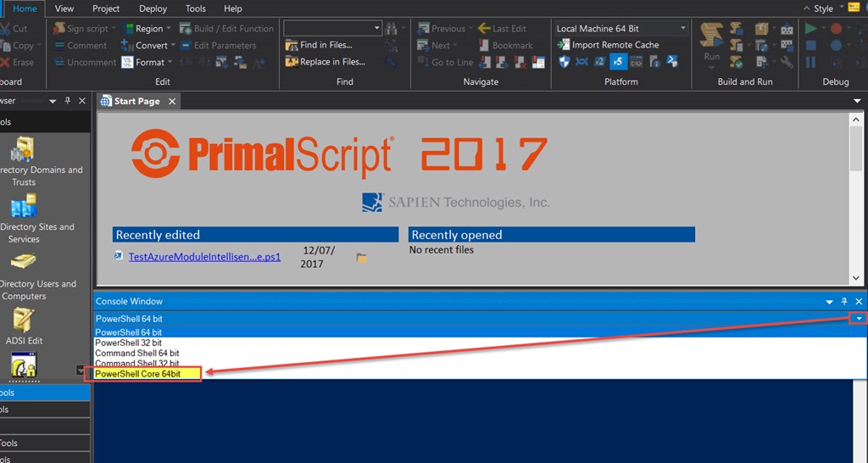Click the Start Page vertical scrollbar
The height and width of the screenshot is (463, 868).
856,198
